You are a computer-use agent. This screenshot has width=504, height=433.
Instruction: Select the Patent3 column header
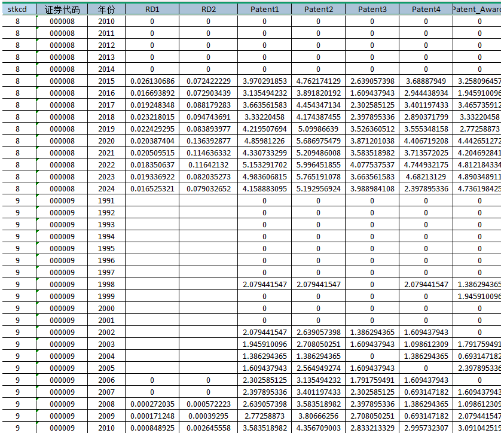372,9
